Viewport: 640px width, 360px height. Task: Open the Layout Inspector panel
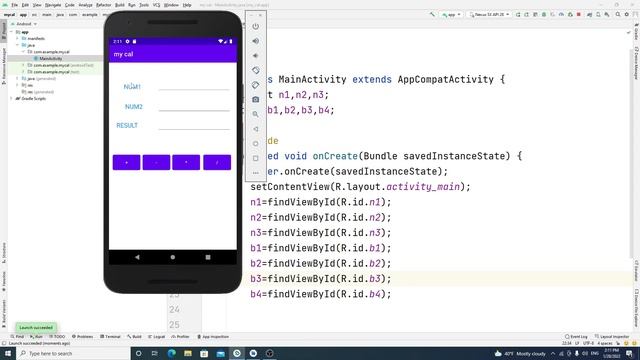pos(612,337)
